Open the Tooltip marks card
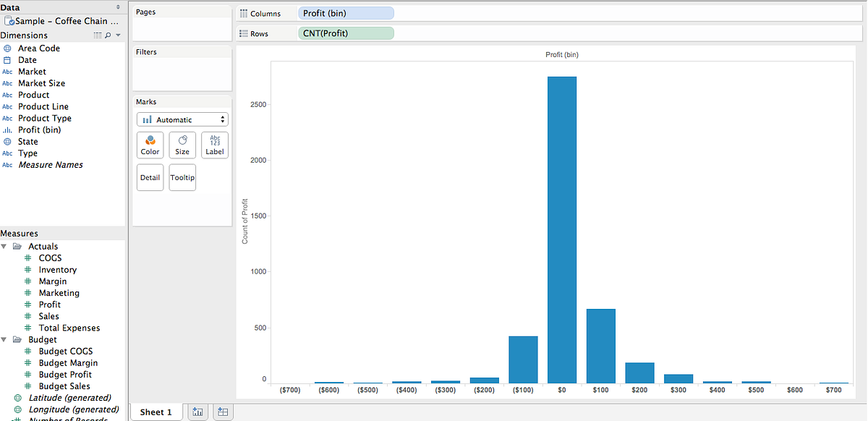Viewport: 868px width, 421px height. point(182,177)
